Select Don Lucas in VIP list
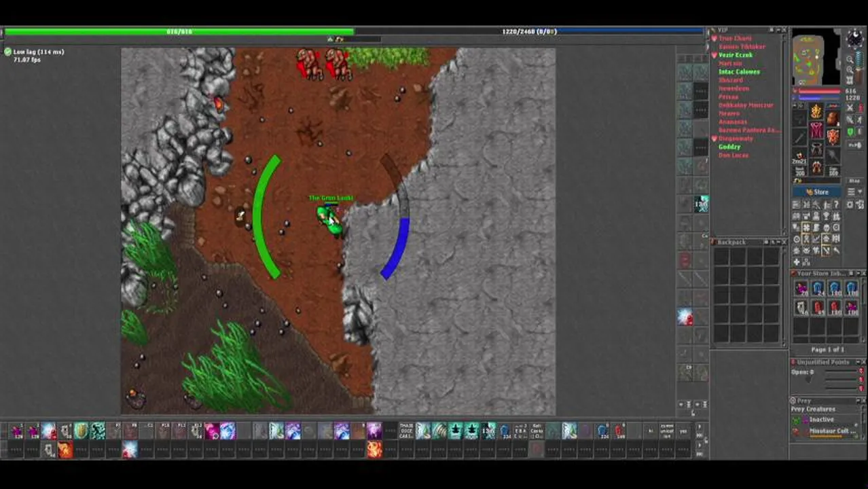The image size is (868, 489). [734, 155]
